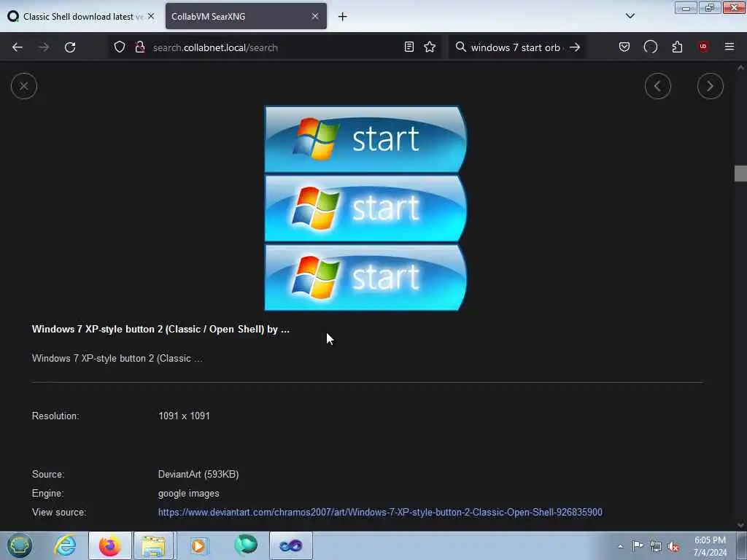Bookmark this page with the star
The height and width of the screenshot is (560, 747).
click(x=430, y=47)
